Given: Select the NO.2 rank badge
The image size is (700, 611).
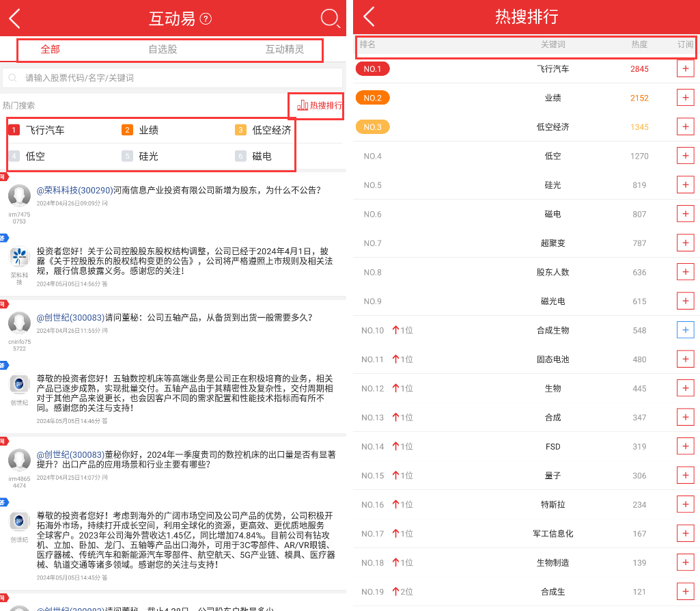Looking at the screenshot, I should click(372, 98).
